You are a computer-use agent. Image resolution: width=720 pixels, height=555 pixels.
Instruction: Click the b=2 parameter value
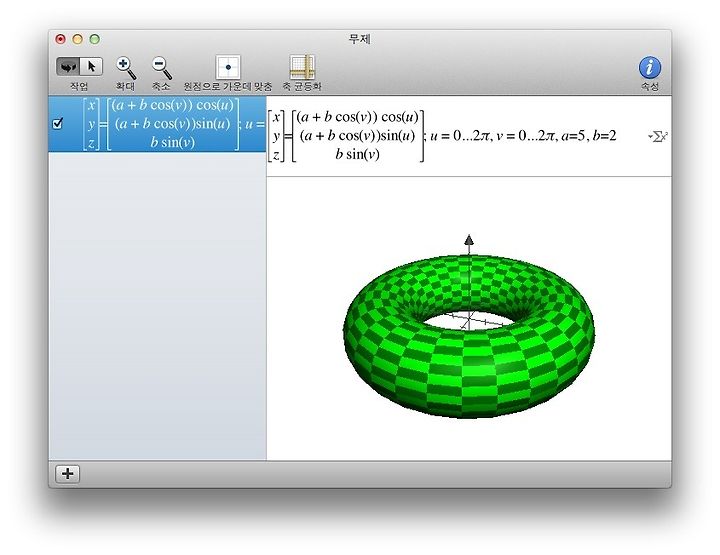(604, 136)
